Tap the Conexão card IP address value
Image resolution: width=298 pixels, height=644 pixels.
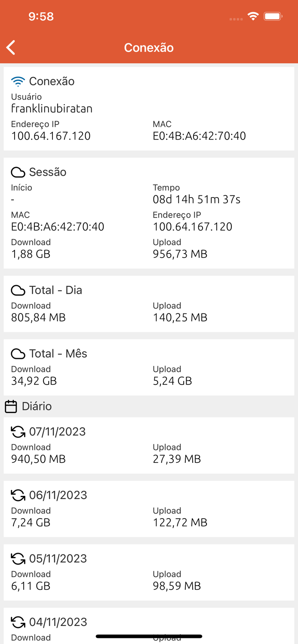(51, 136)
